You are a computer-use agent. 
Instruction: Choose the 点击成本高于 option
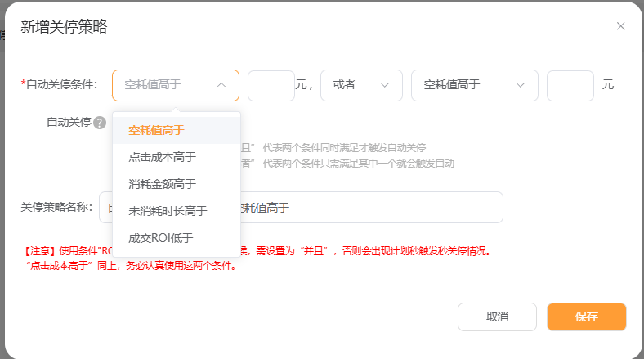[162, 157]
